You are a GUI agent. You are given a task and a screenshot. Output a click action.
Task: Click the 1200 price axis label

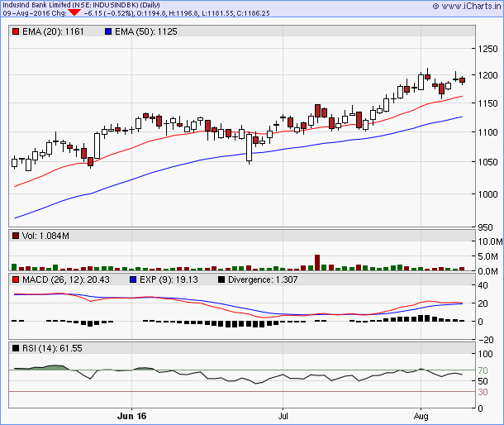pyautogui.click(x=487, y=75)
